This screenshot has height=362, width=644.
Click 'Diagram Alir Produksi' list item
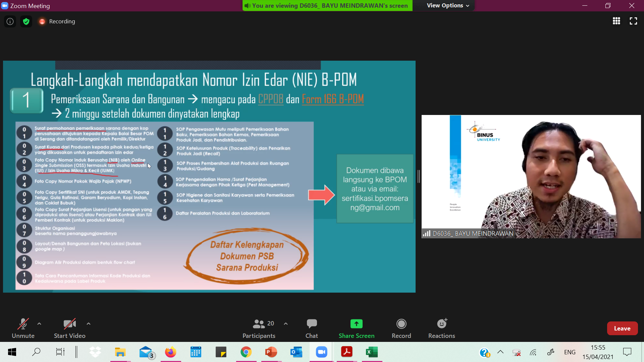click(x=85, y=262)
